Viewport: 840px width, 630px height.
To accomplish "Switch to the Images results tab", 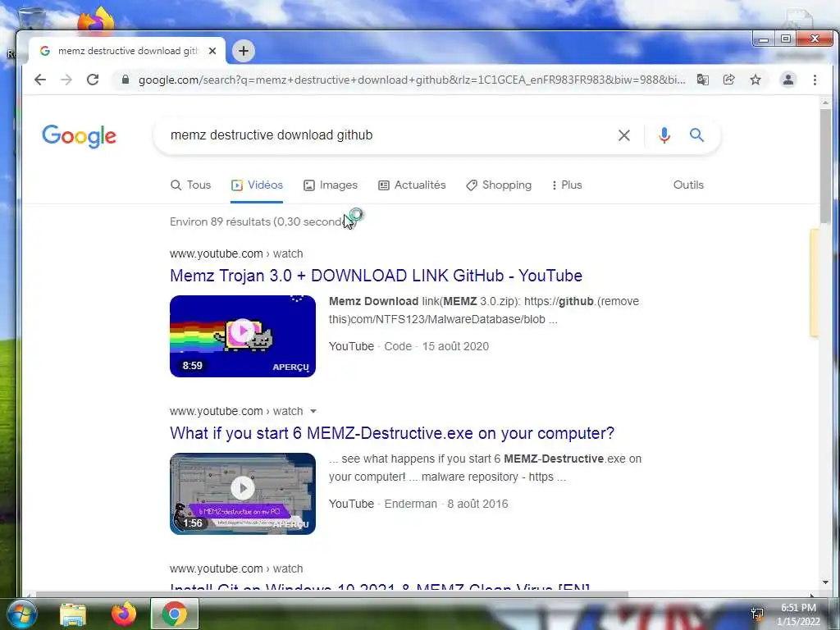I will [x=331, y=185].
